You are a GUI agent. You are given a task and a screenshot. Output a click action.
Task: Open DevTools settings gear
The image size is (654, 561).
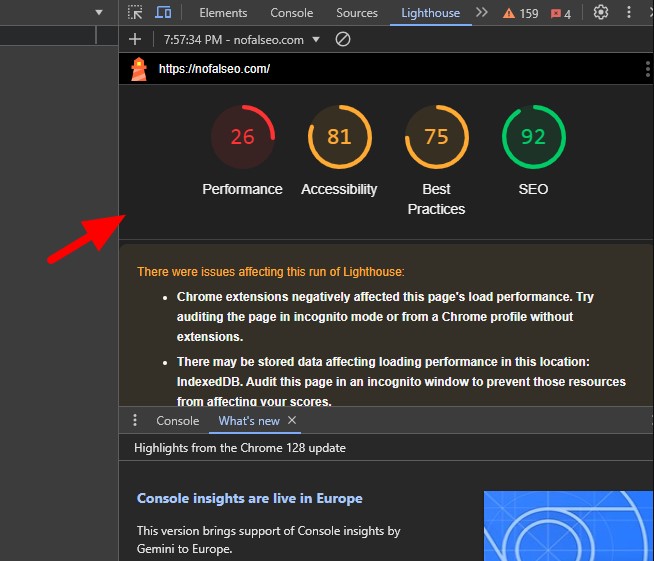coord(601,13)
